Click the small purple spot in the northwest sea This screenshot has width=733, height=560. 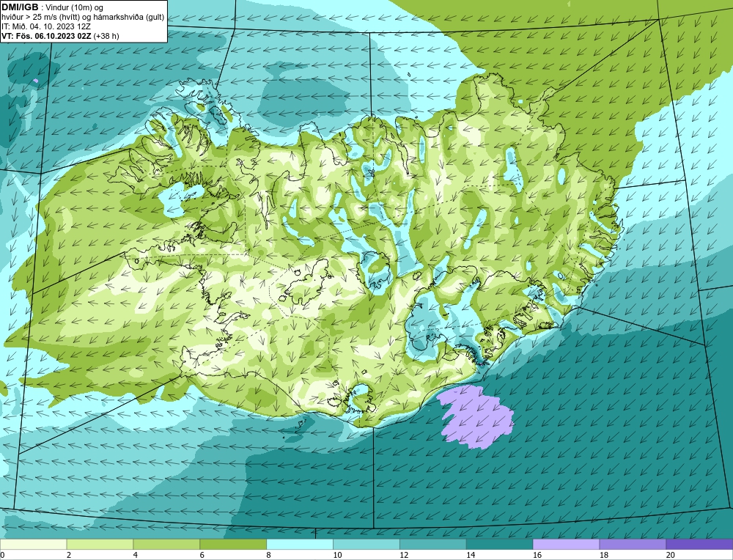pyautogui.click(x=35, y=81)
